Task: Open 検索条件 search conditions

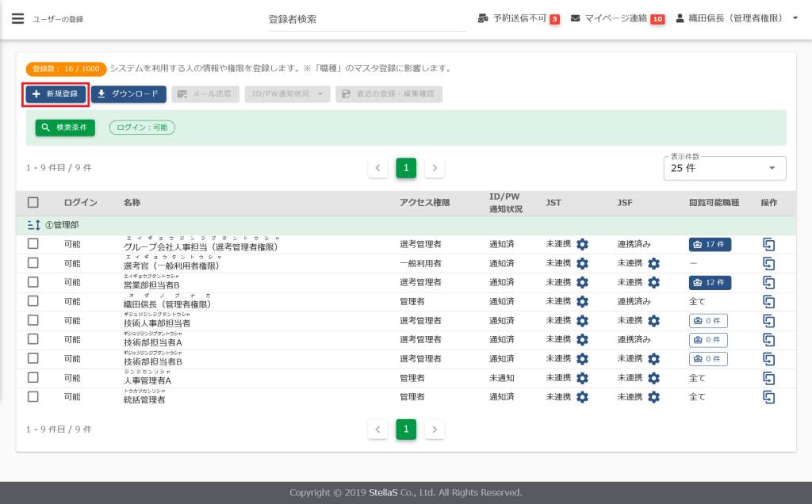Action: 65,127
